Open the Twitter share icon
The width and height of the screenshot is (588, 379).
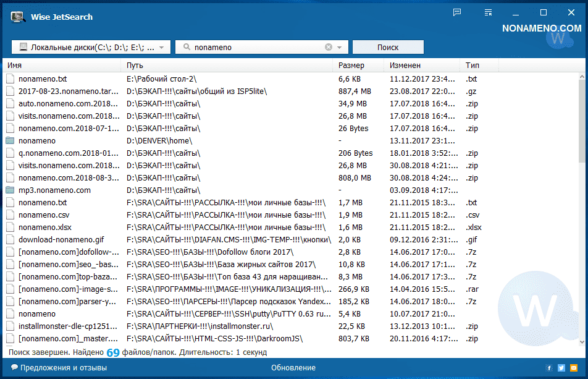[x=561, y=368]
